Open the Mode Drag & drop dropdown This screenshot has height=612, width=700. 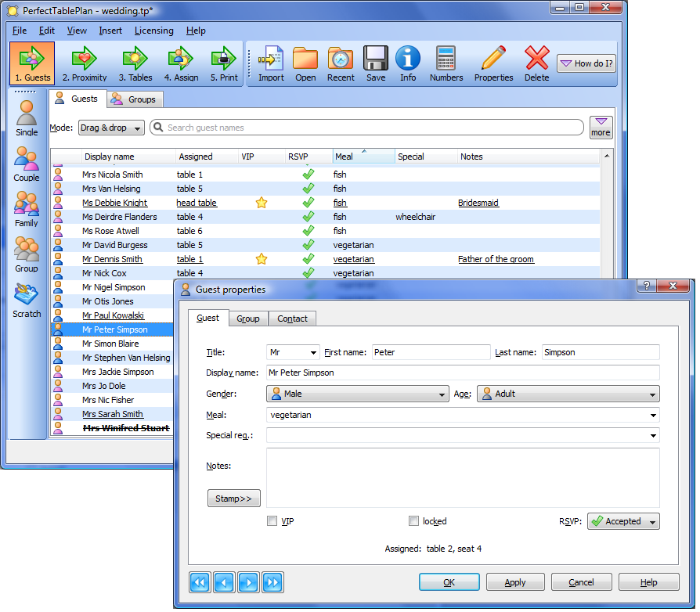click(x=111, y=128)
